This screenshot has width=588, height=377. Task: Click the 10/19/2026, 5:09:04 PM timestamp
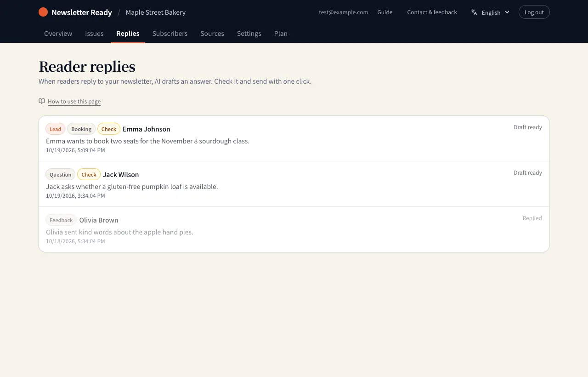(75, 150)
